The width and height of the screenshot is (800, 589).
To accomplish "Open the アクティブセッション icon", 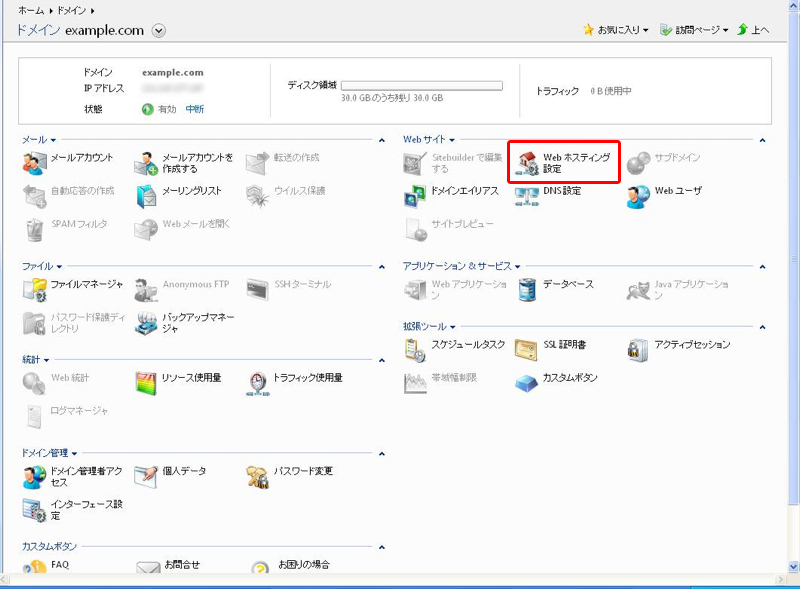I will (638, 350).
